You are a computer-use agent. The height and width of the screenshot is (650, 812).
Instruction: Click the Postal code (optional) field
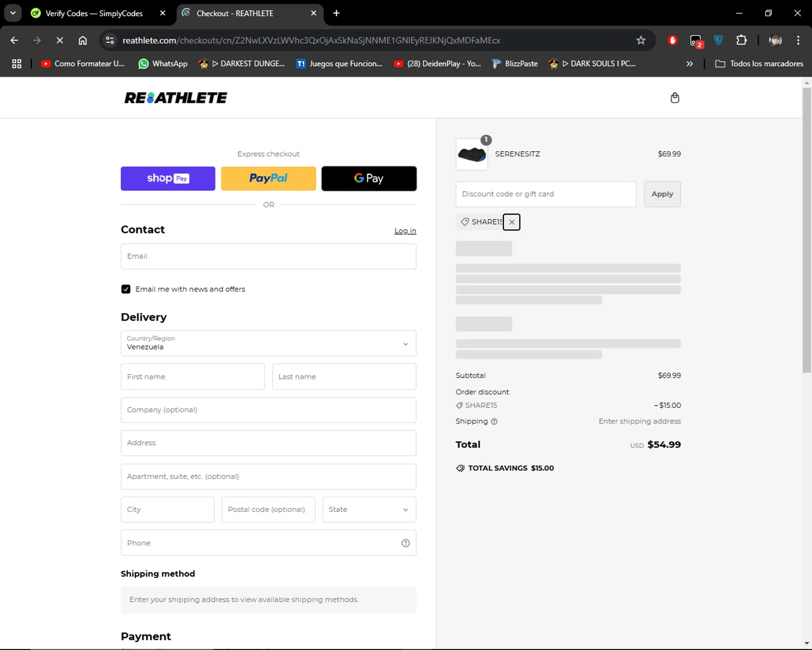click(269, 510)
